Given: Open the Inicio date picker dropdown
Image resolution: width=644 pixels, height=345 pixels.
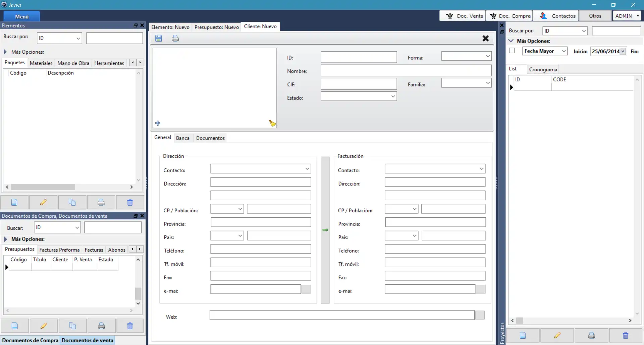Looking at the screenshot, I should coord(623,51).
